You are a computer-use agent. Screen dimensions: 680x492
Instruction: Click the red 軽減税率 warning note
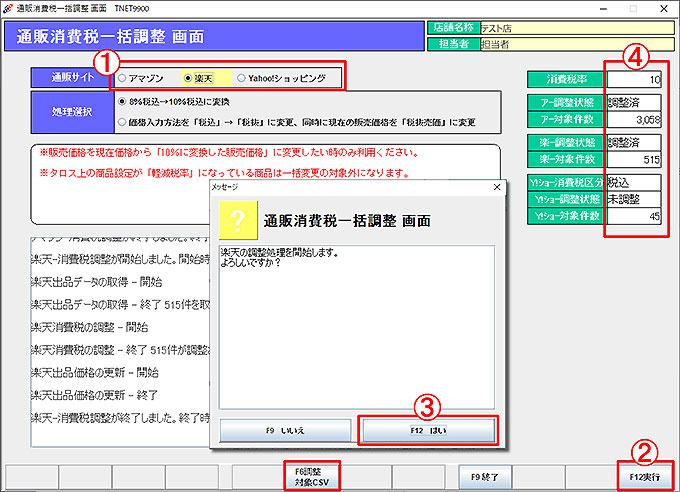click(225, 173)
